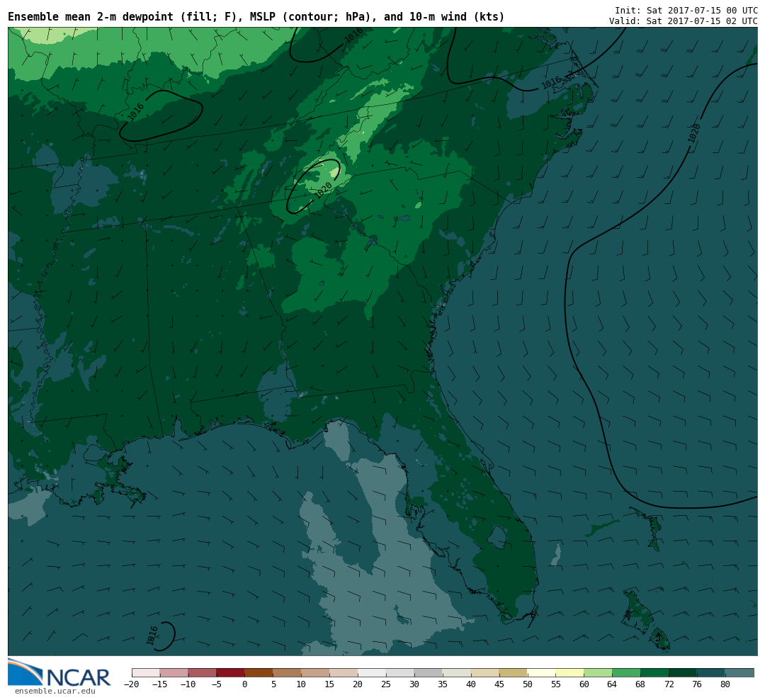Click the 25 colorbar label
Screen dimensions: 765x700
(x=386, y=684)
